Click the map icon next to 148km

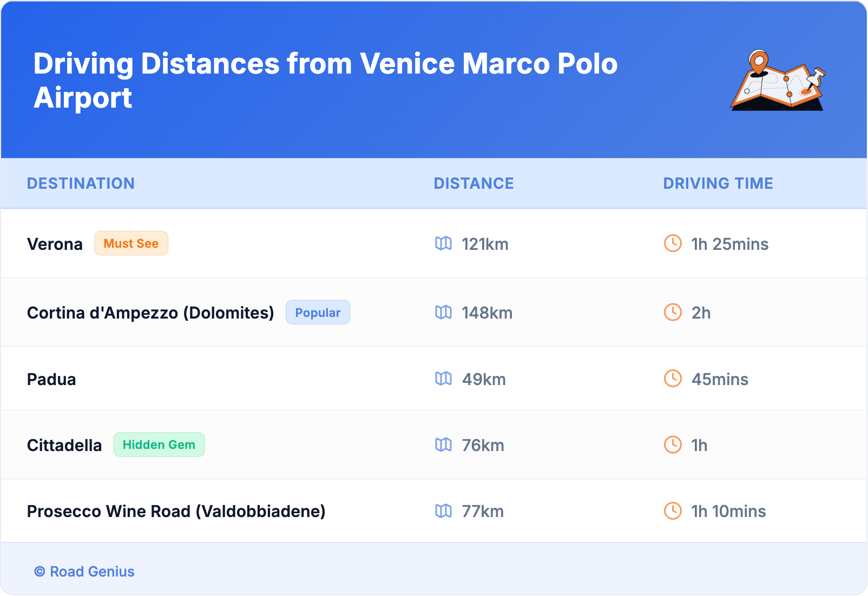443,312
